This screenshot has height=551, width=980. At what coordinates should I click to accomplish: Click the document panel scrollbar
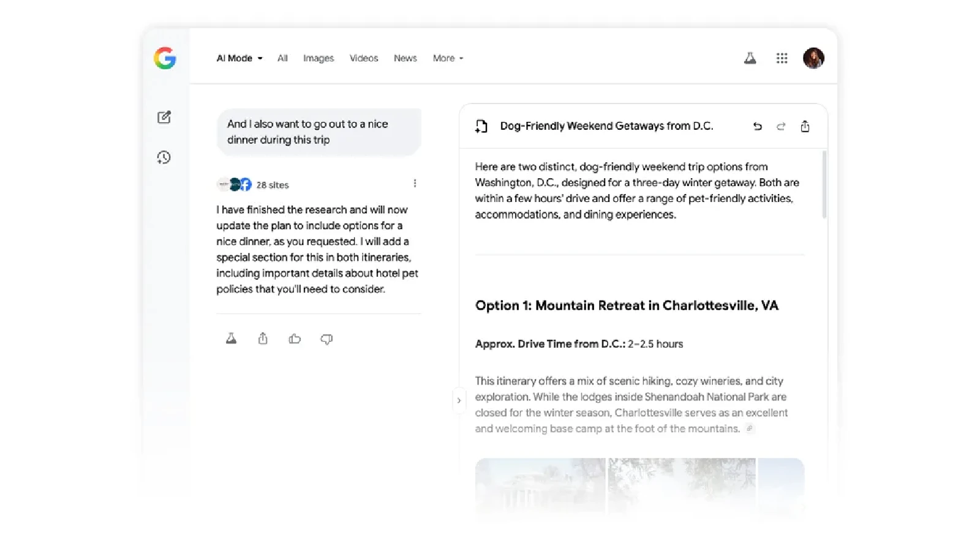(824, 184)
